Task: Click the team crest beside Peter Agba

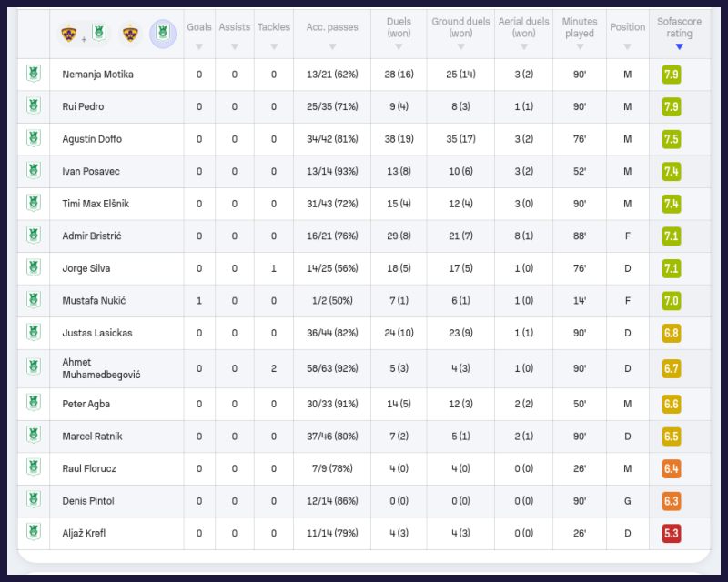Action: 34,404
